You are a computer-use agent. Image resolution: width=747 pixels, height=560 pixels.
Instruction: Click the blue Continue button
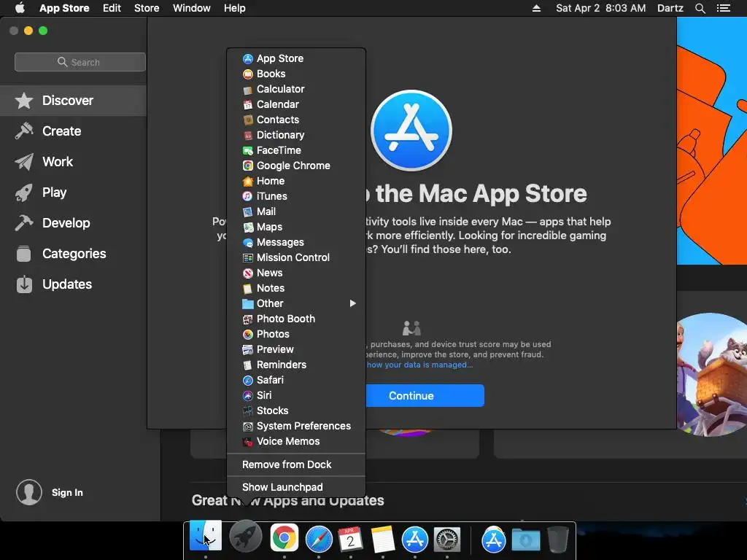click(425, 396)
